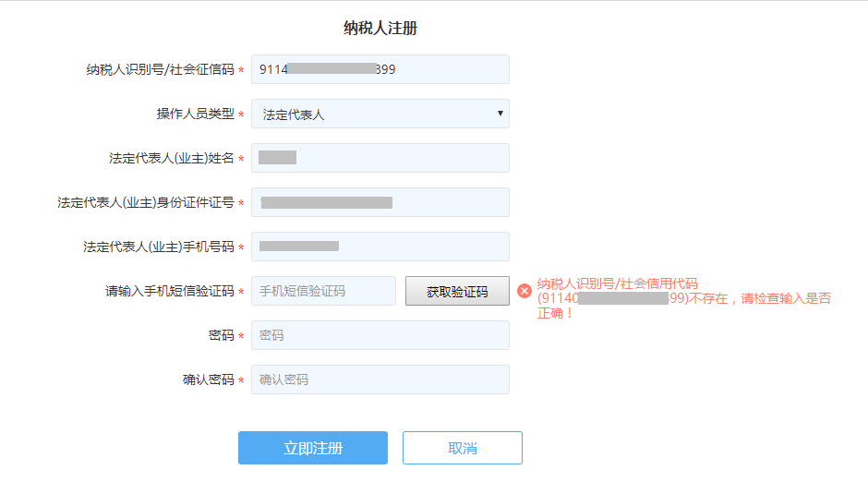Click the 确认密码 input field
This screenshot has width=868, height=482.
click(x=380, y=380)
